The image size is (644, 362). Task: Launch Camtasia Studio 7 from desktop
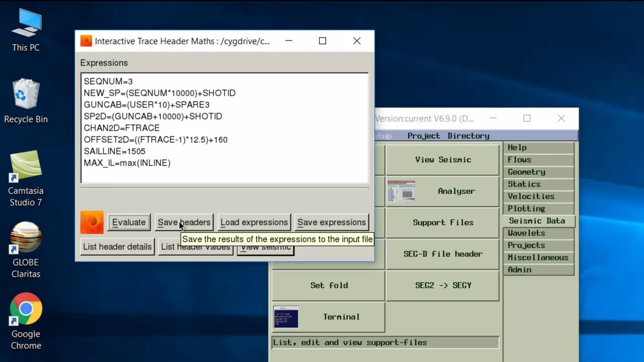pyautogui.click(x=26, y=178)
